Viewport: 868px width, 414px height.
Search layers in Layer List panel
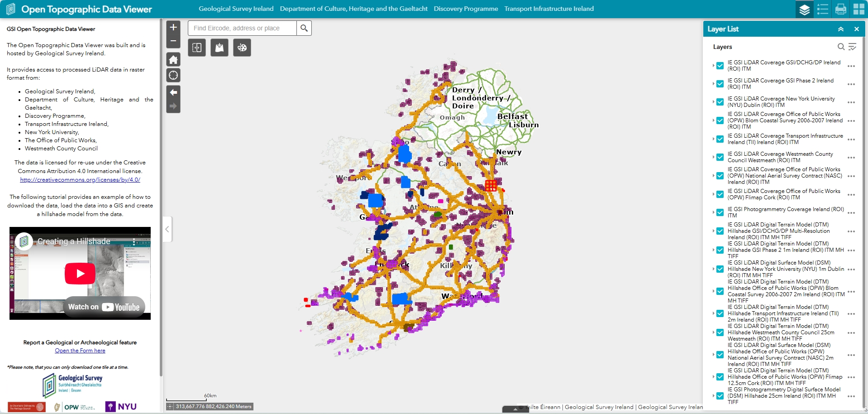point(841,47)
